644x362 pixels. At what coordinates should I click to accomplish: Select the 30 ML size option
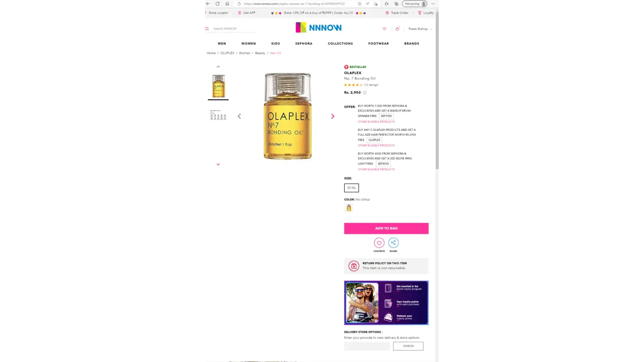pyautogui.click(x=351, y=188)
